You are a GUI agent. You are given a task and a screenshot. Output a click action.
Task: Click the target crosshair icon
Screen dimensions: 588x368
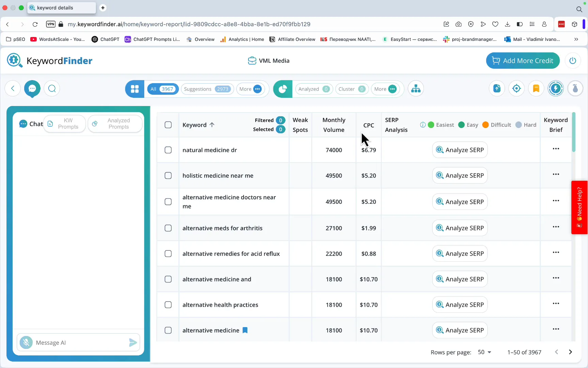tap(517, 89)
